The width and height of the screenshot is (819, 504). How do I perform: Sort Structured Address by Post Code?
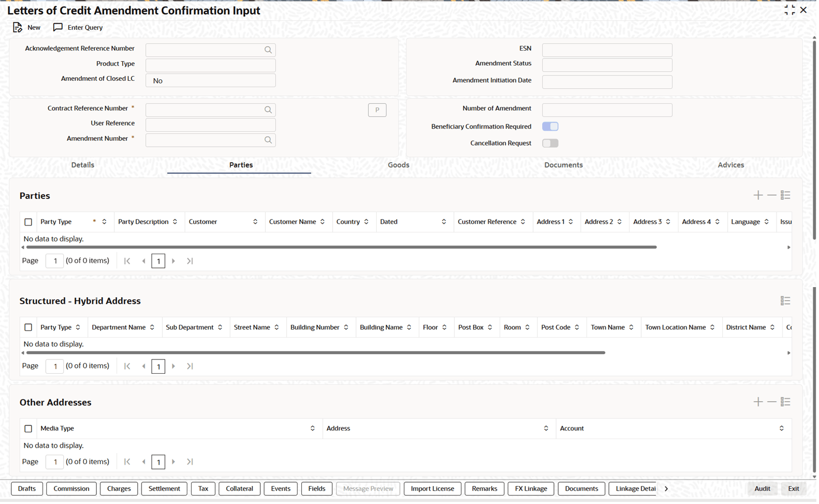point(577,327)
